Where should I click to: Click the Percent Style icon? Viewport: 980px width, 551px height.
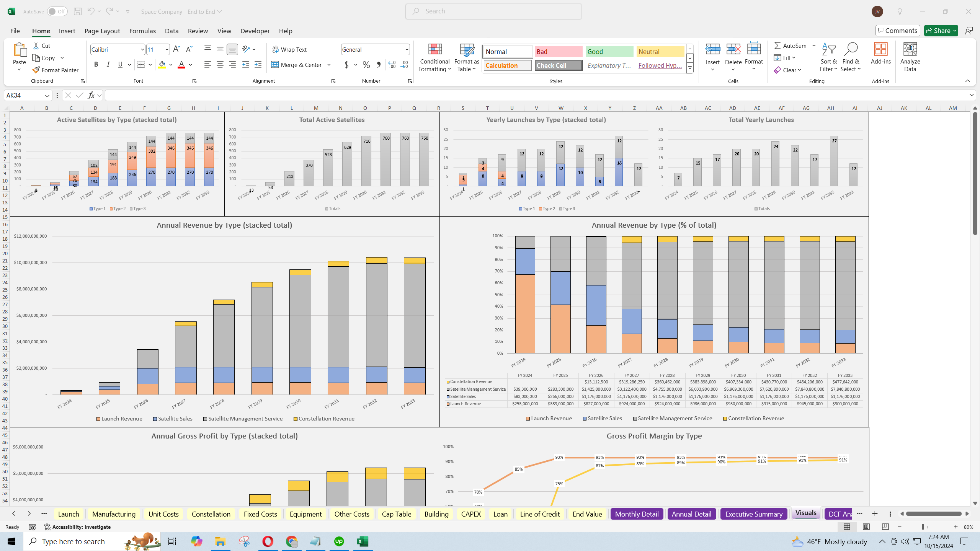(366, 65)
